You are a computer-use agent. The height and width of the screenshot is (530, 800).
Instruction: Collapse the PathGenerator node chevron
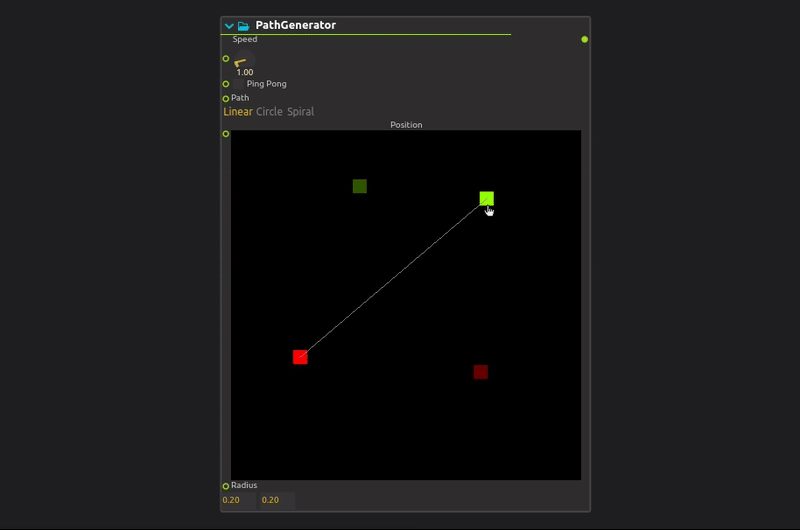pyautogui.click(x=229, y=26)
